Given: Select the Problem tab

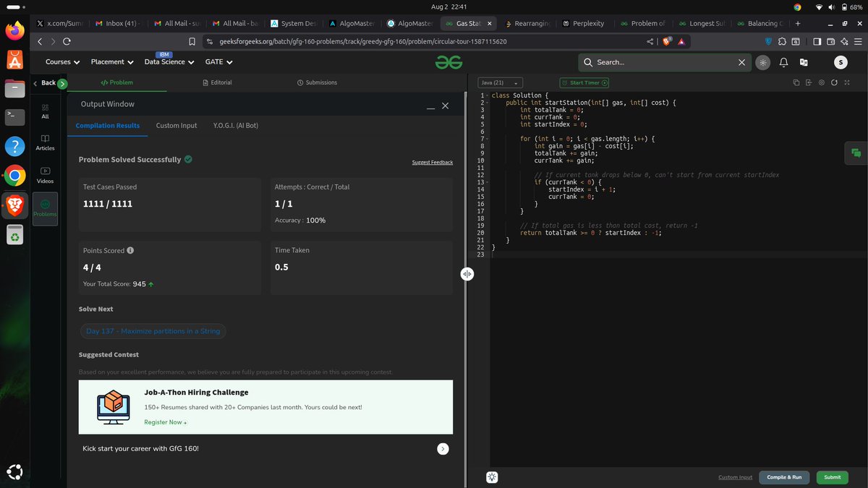Looking at the screenshot, I should [x=116, y=82].
